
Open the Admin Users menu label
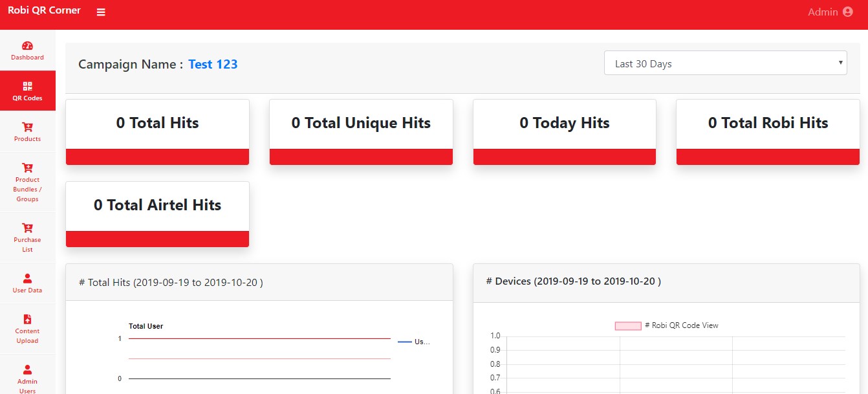[x=27, y=386]
